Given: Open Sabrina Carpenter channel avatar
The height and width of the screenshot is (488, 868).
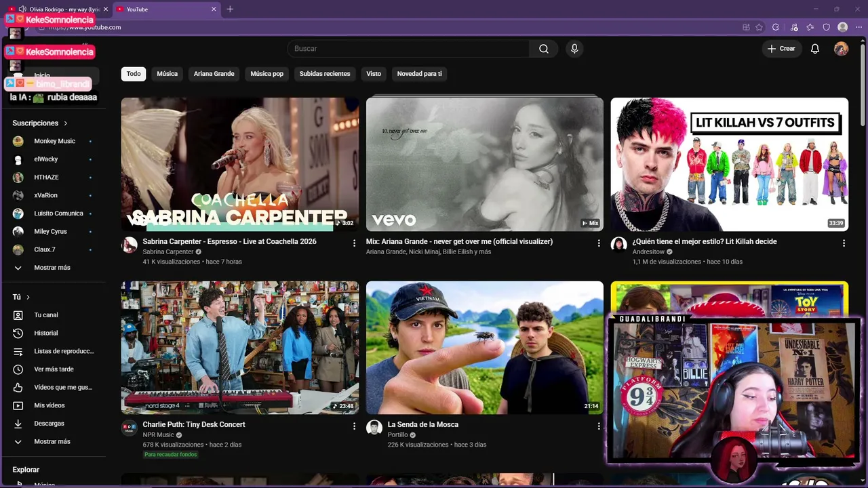Looking at the screenshot, I should coord(130,245).
